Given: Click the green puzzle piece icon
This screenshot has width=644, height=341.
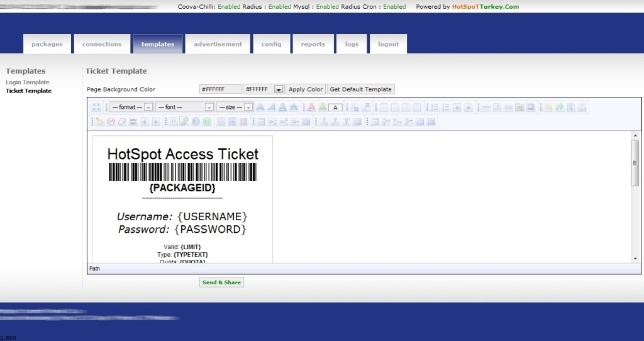Looking at the screenshot, I should (184, 121).
